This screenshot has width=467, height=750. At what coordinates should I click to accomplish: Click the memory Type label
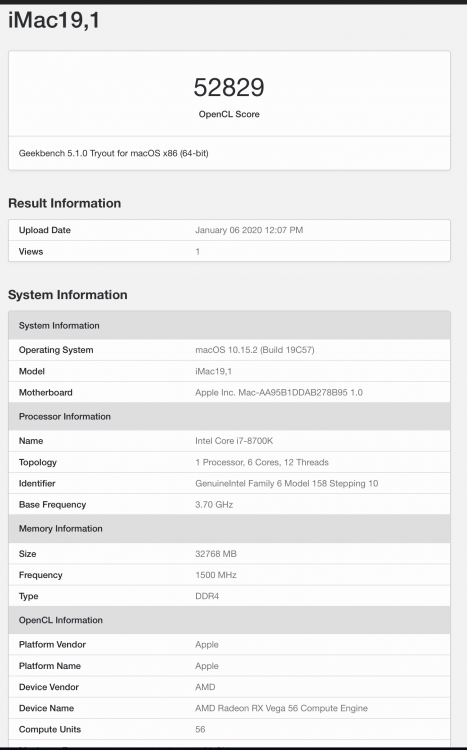pyautogui.click(x=28, y=596)
